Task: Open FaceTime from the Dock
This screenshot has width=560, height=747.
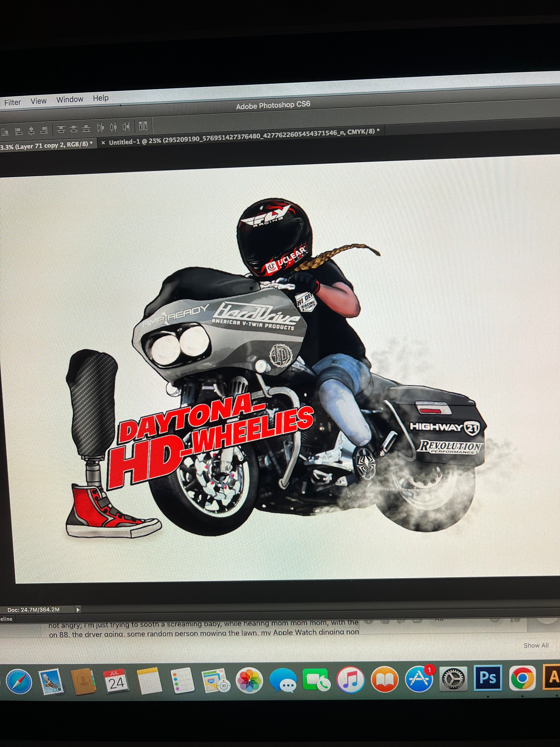Action: pyautogui.click(x=317, y=679)
